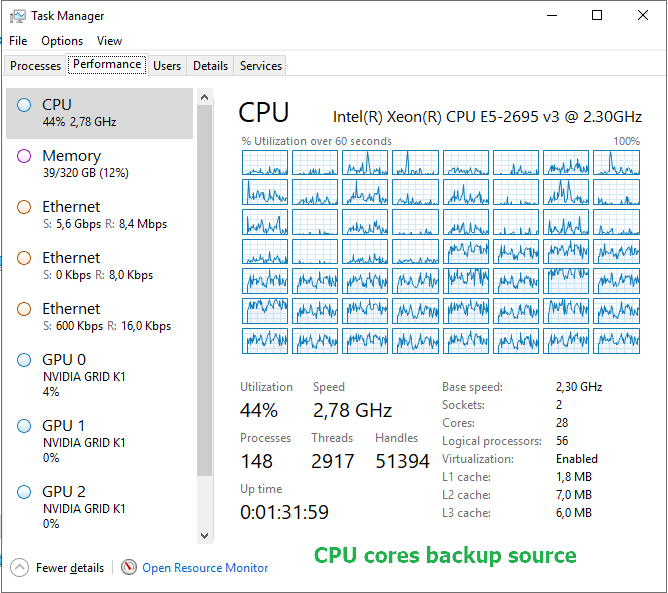Click the sidebar scrollbar thumb
Viewport: 668px width, 593px height.
[x=204, y=290]
